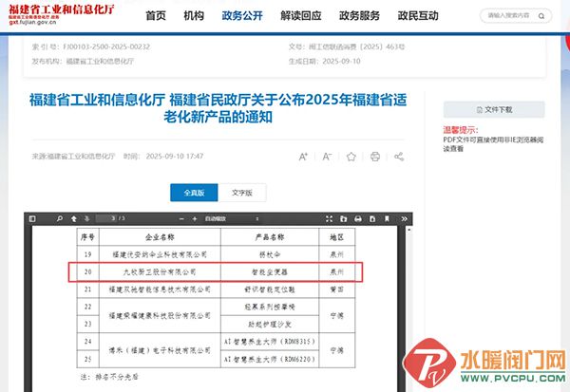Screen dimensions: 570x392
Task: Click 九牧厨卫股份有限公司 in table row 20
Action: coord(160,271)
